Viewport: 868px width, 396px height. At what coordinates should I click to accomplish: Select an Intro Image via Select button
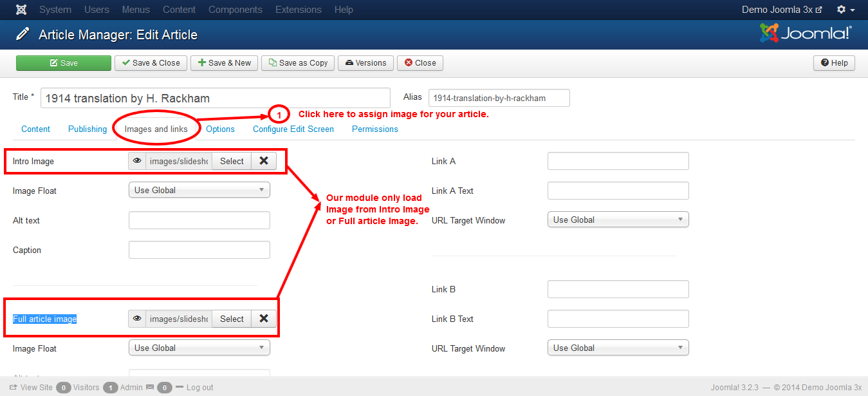[232, 161]
